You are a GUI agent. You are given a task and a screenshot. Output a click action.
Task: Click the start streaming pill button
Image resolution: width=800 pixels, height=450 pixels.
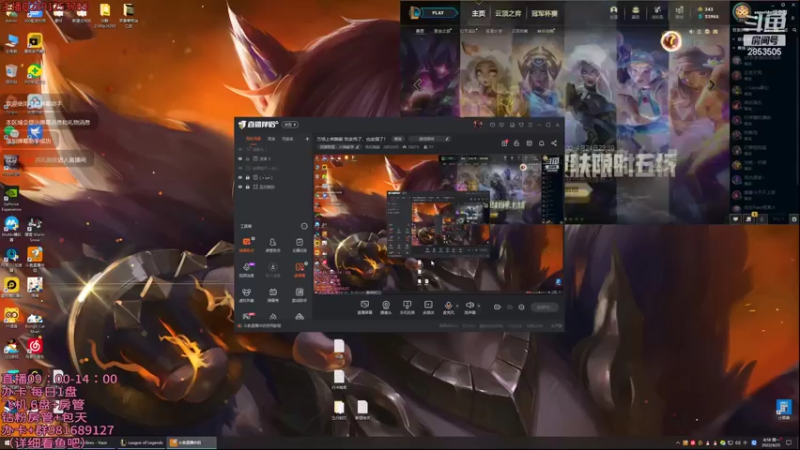tap(544, 307)
